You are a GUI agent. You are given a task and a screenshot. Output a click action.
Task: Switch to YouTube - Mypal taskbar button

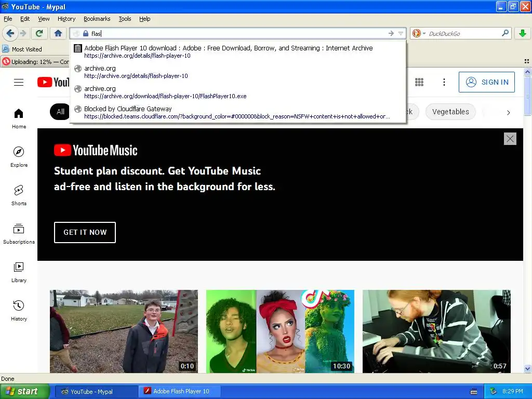(x=96, y=392)
